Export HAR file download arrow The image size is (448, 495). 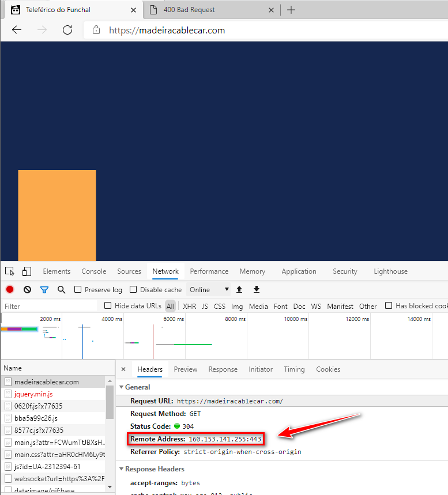pos(257,289)
